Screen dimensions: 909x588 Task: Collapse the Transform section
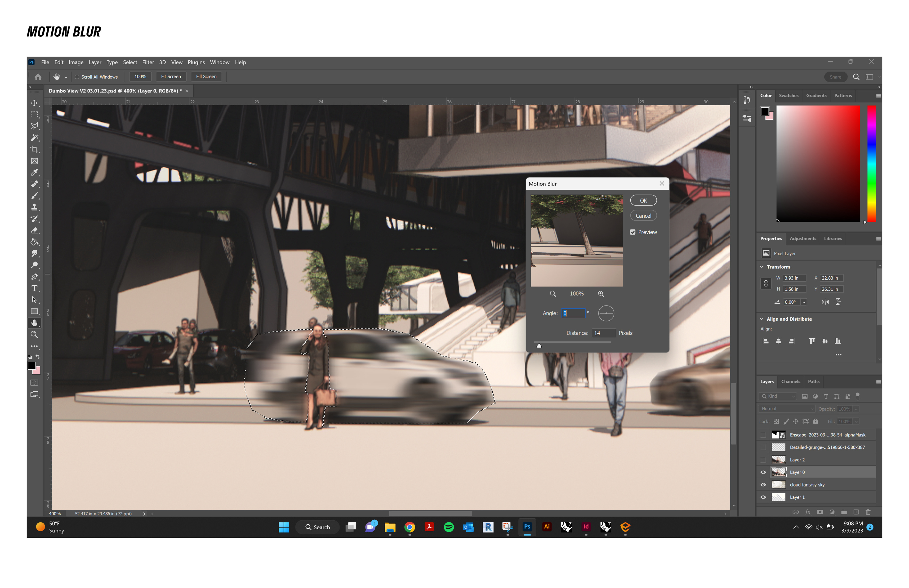762,267
